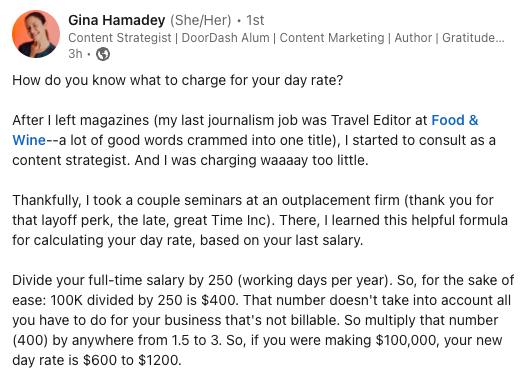This screenshot has height=375, width=531.
Task: Click the globe public visibility icon
Action: click(103, 54)
